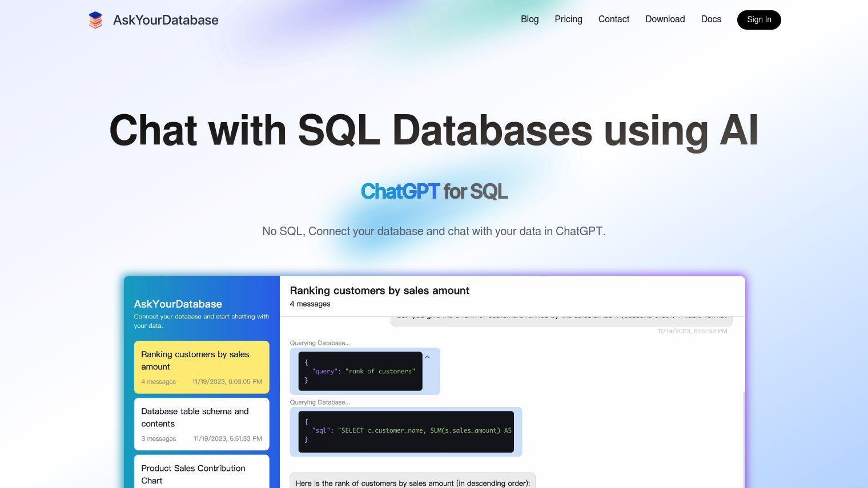Image resolution: width=868 pixels, height=488 pixels.
Task: Click the 4 messages count under chat title
Action: coord(310,304)
